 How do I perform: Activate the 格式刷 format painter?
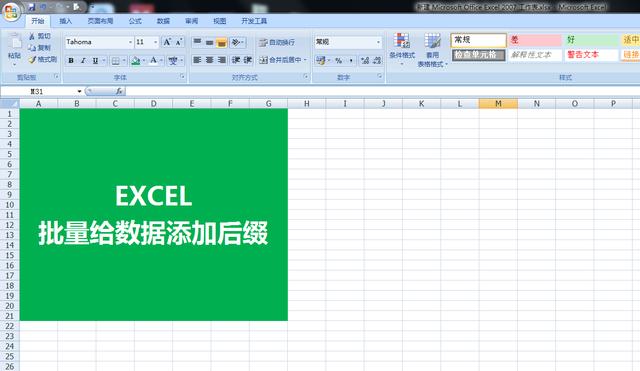point(43,60)
